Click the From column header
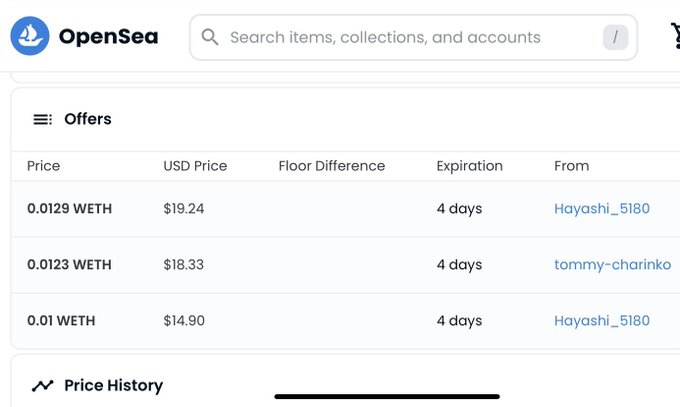Screen dimensions: 680x407 pyautogui.click(x=571, y=166)
